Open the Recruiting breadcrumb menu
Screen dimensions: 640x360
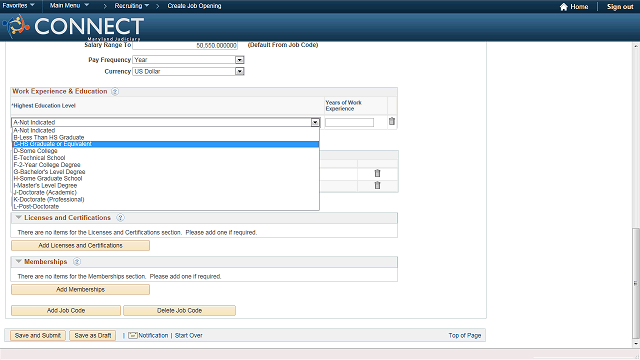[x=131, y=6]
